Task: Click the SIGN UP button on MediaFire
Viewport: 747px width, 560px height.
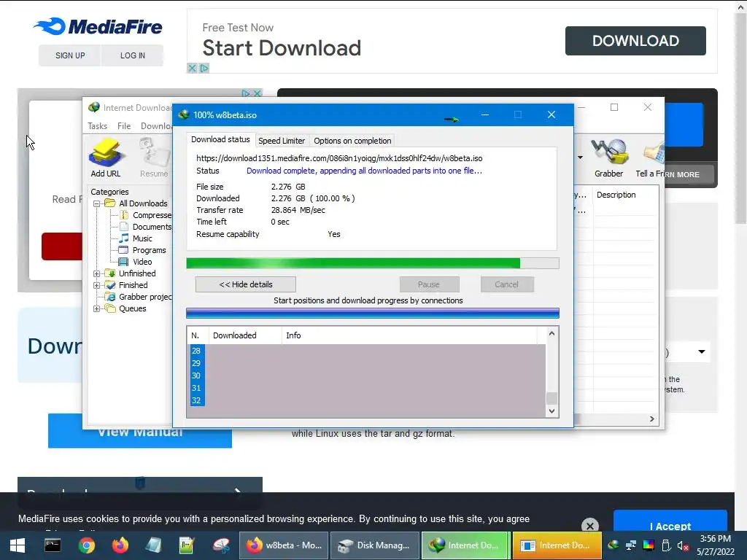Action: pos(70,55)
